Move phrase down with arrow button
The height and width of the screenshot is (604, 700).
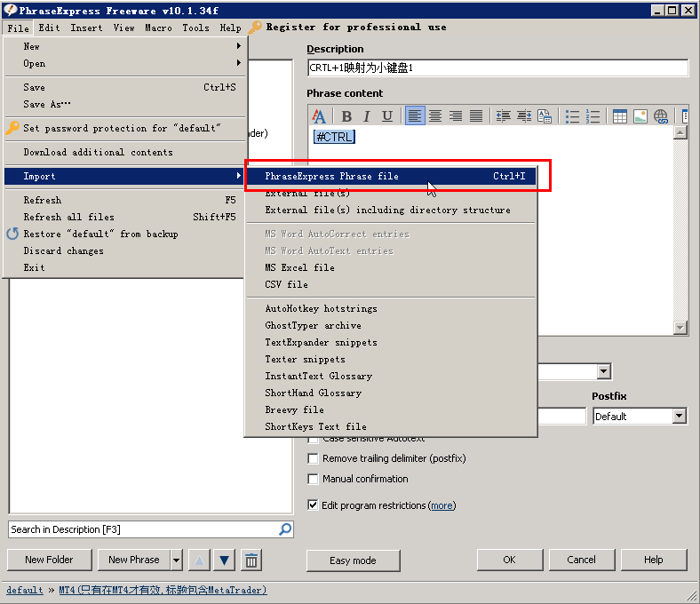pyautogui.click(x=224, y=560)
